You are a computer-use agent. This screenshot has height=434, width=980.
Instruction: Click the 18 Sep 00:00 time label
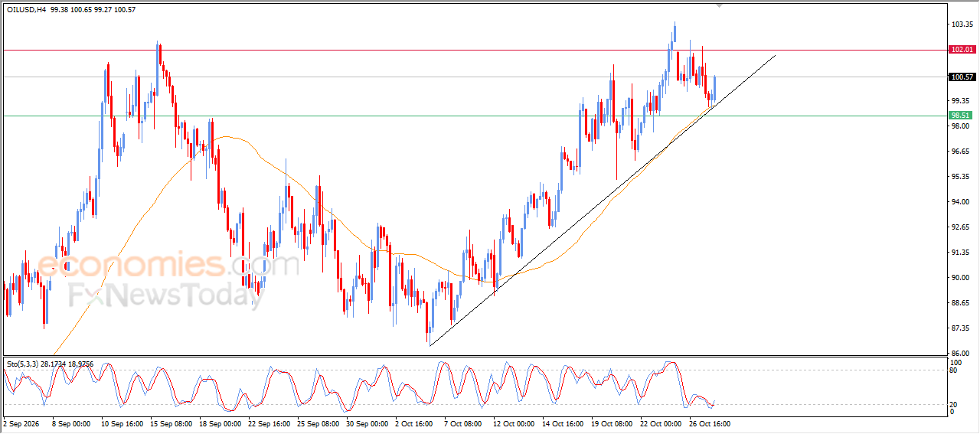point(220,423)
